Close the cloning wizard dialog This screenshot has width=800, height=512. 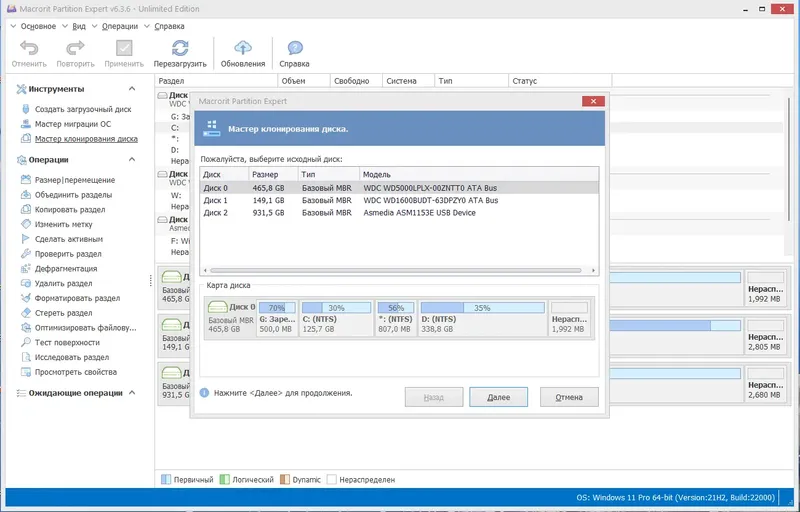click(x=593, y=101)
